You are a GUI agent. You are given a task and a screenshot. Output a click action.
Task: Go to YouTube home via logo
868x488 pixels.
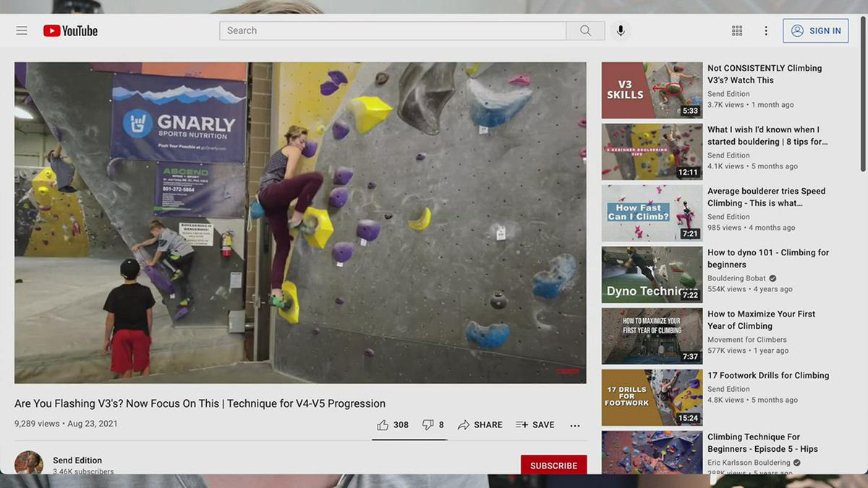pos(70,30)
